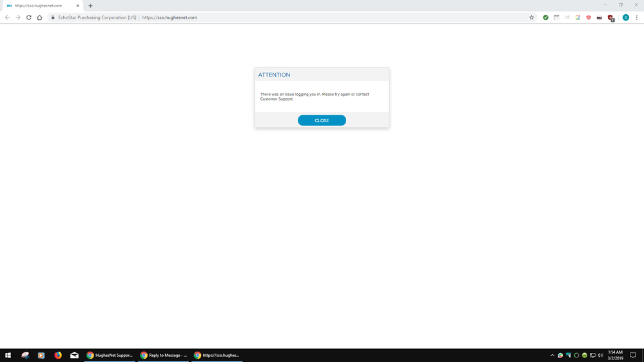The width and height of the screenshot is (644, 362).
Task: Show hidden system tray icons
Action: coord(552,355)
